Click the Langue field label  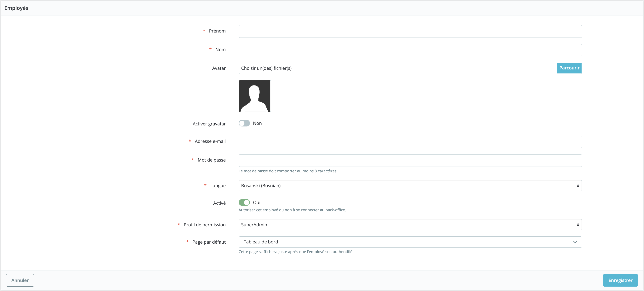point(218,186)
